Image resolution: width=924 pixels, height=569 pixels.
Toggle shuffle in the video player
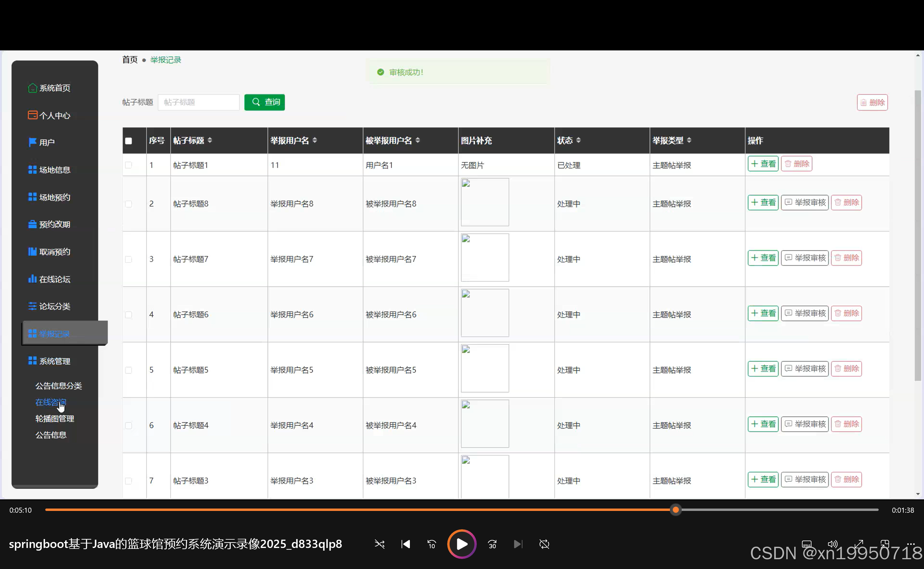tap(379, 544)
